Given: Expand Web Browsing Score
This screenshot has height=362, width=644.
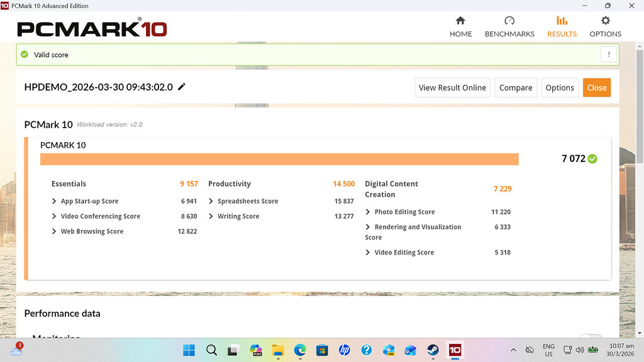Looking at the screenshot, I should 55,231.
